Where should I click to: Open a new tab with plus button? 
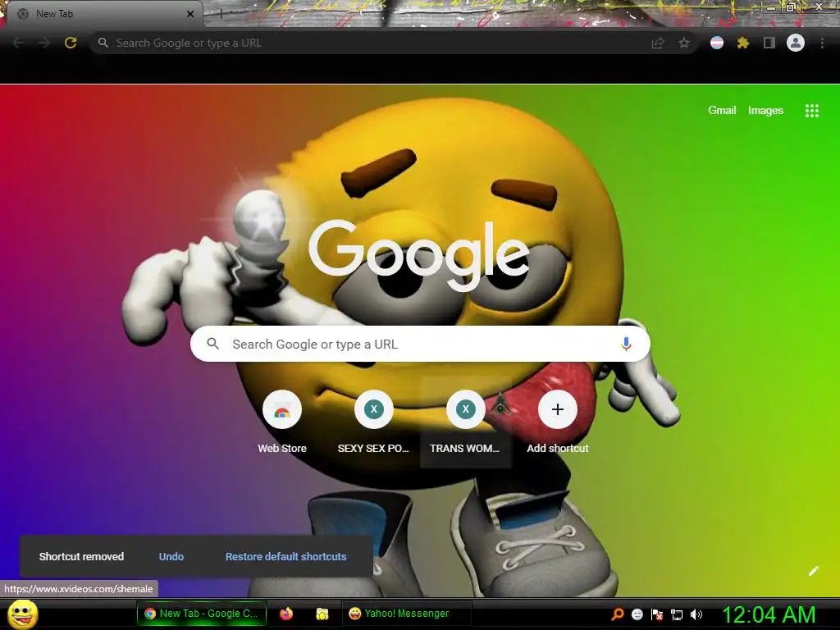point(221,14)
